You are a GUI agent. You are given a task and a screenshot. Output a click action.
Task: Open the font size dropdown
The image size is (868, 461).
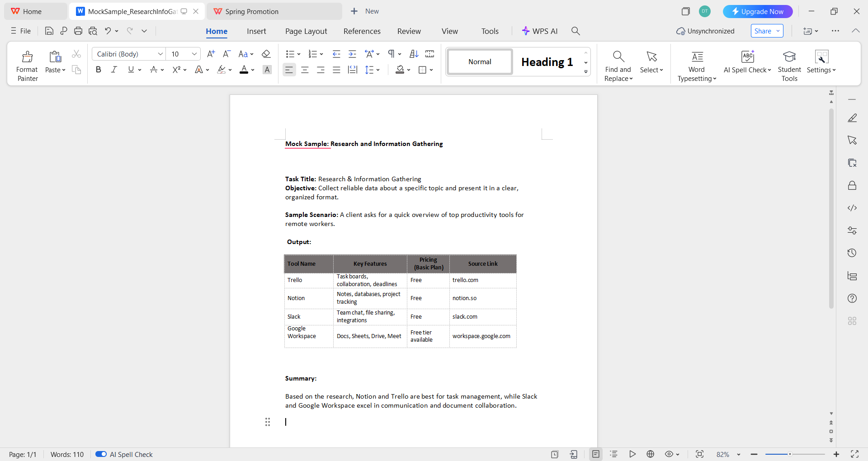pos(194,54)
